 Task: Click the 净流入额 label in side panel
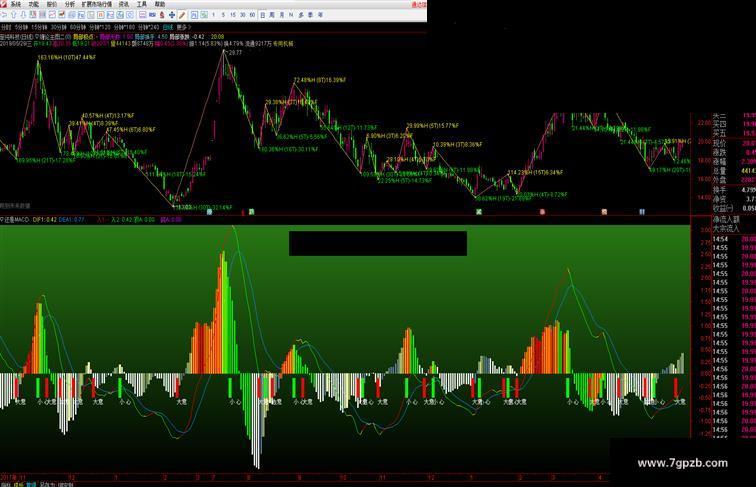point(726,220)
